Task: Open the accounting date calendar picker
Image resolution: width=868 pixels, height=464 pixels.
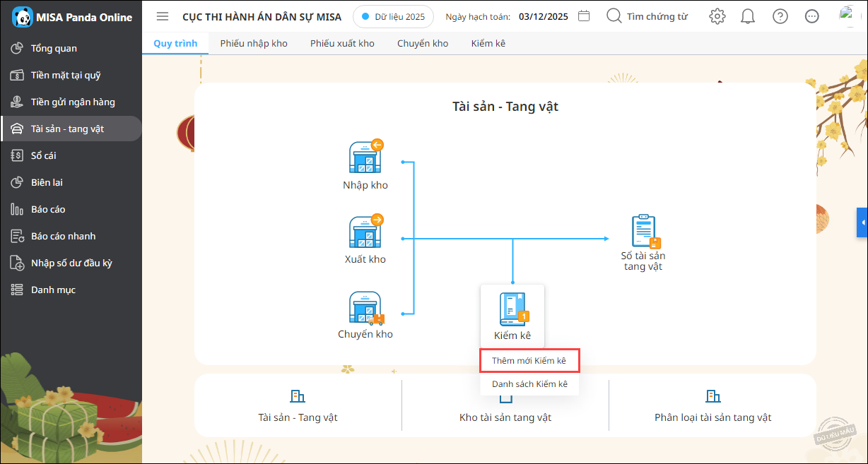Action: [584, 16]
